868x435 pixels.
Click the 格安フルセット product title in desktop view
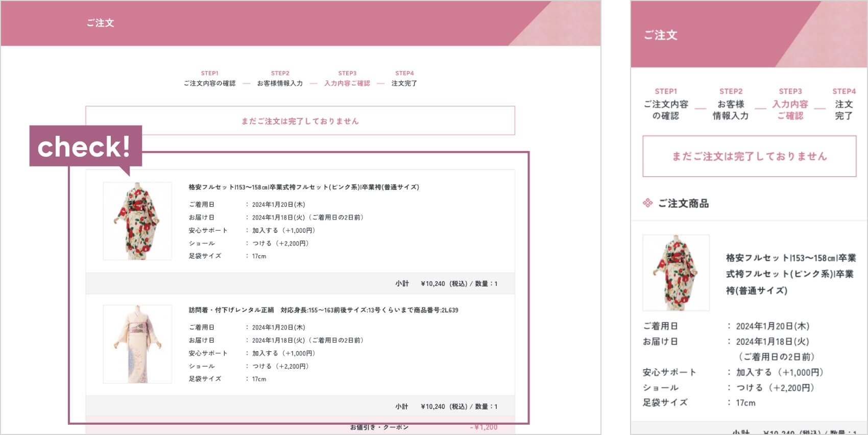tap(304, 187)
